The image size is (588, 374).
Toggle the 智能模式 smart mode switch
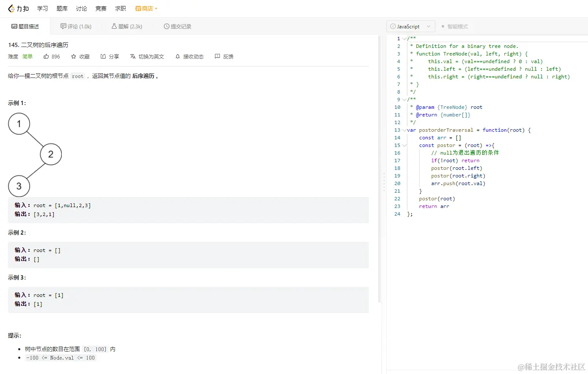pyautogui.click(x=455, y=26)
